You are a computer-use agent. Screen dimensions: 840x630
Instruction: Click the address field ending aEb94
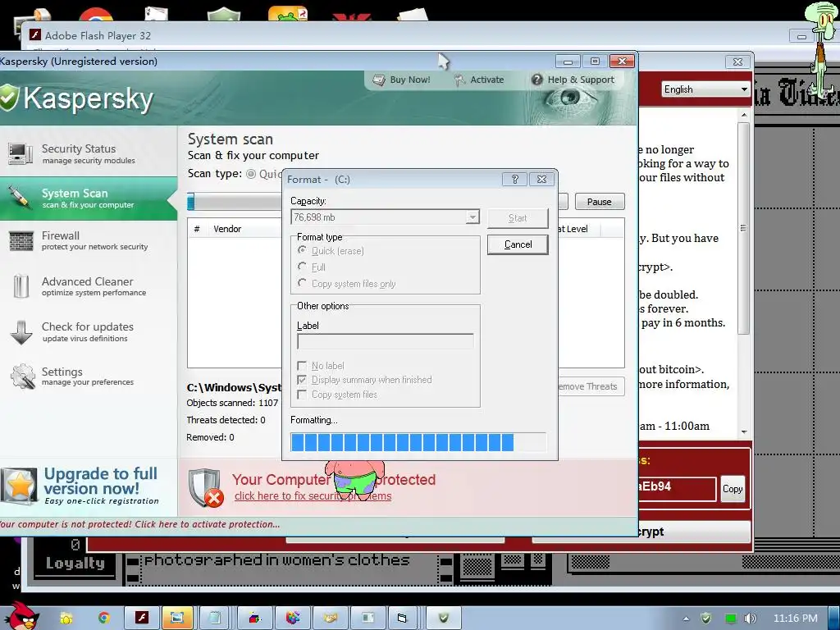click(677, 488)
